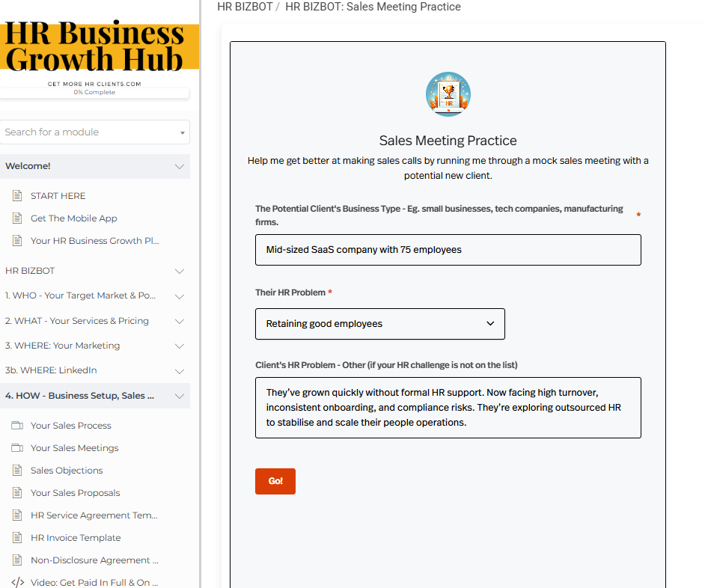
Task: Click the Search for a module field
Action: click(x=94, y=132)
